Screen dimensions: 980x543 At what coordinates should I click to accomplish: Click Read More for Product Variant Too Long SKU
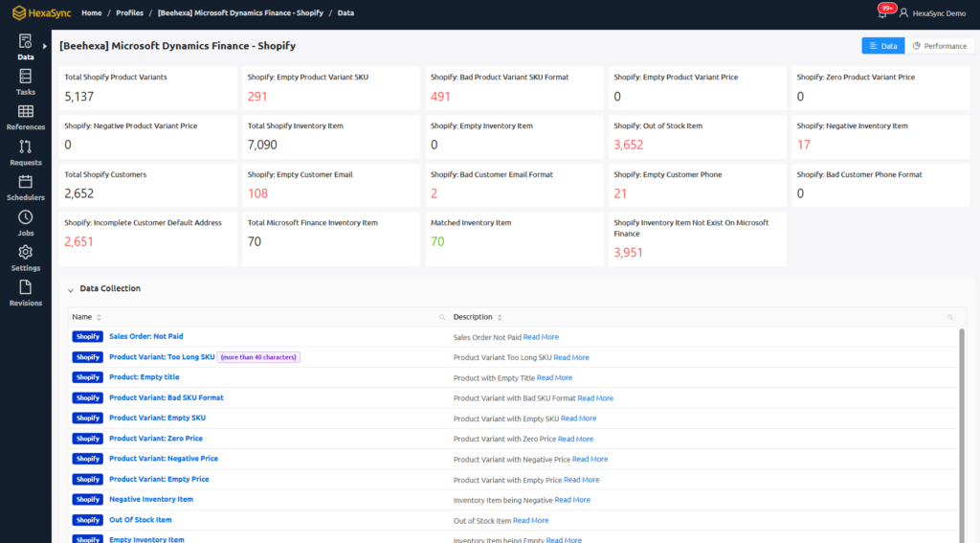click(571, 357)
